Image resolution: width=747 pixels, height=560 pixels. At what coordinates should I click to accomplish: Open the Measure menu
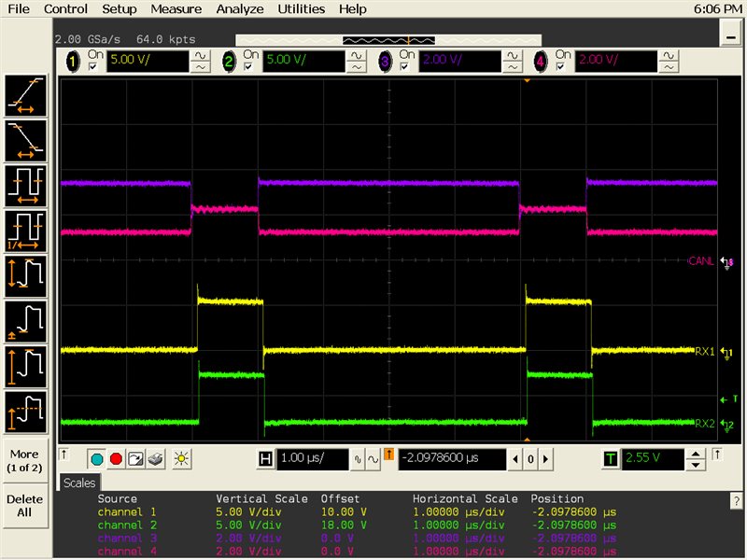click(176, 8)
